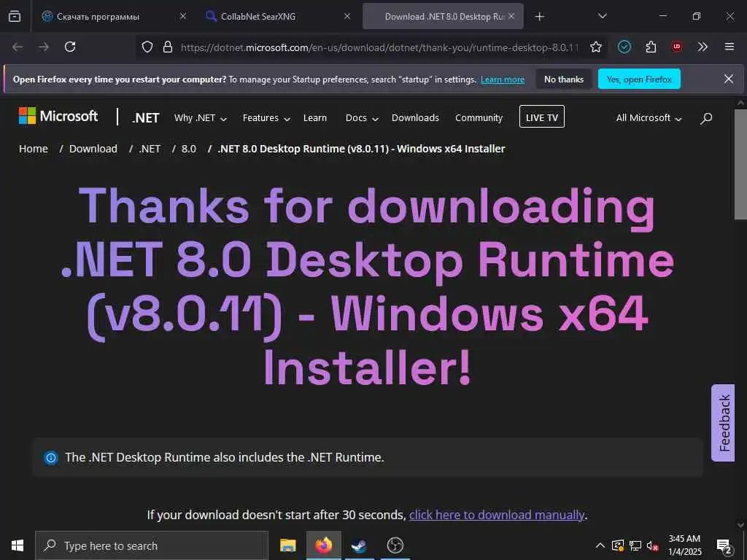The image size is (747, 560).
Task: Click the scrollbar down arrow
Action: coord(741,525)
